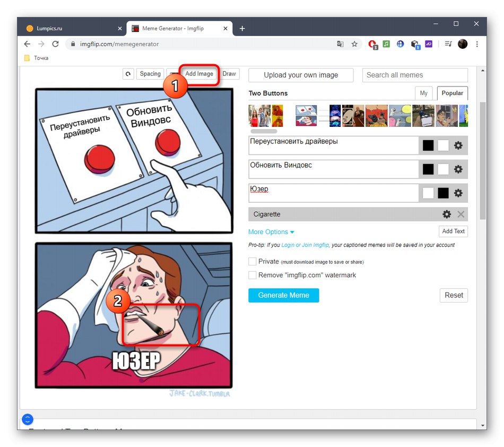Click the Reset button
The height and width of the screenshot is (447, 504).
click(454, 295)
